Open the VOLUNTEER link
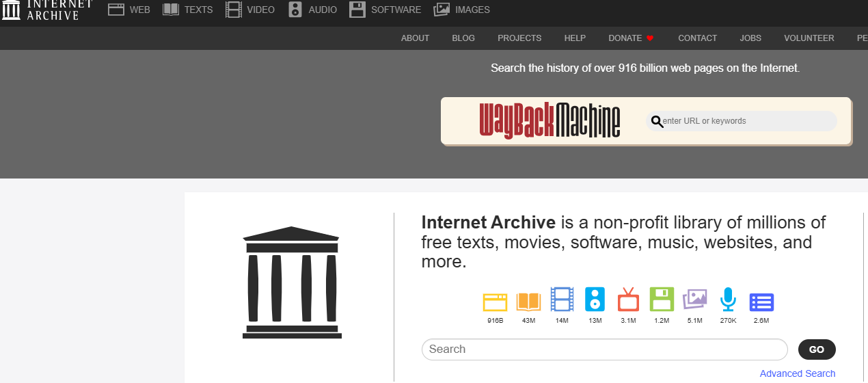The width and height of the screenshot is (868, 383). pos(809,38)
